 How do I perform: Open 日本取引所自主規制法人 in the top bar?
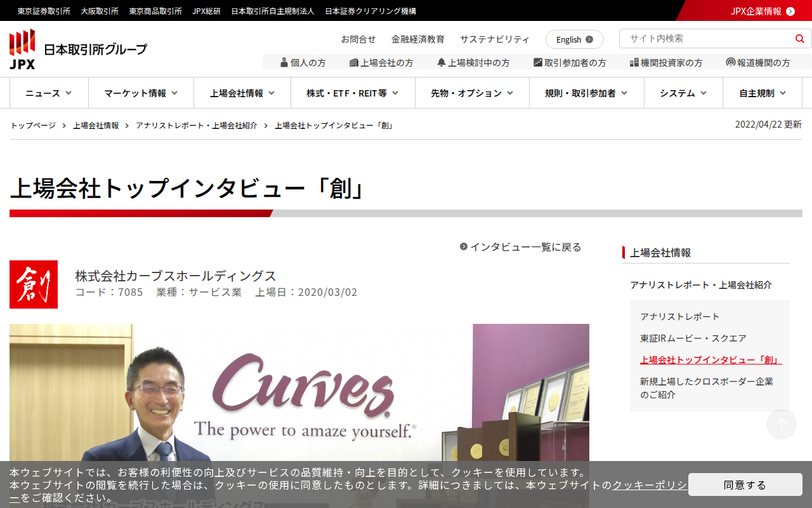point(273,11)
